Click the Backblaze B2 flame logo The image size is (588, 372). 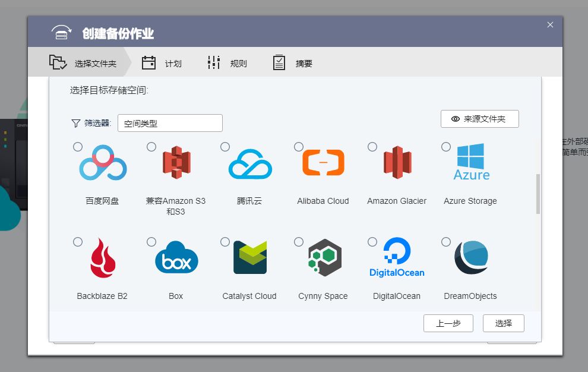pyautogui.click(x=103, y=258)
